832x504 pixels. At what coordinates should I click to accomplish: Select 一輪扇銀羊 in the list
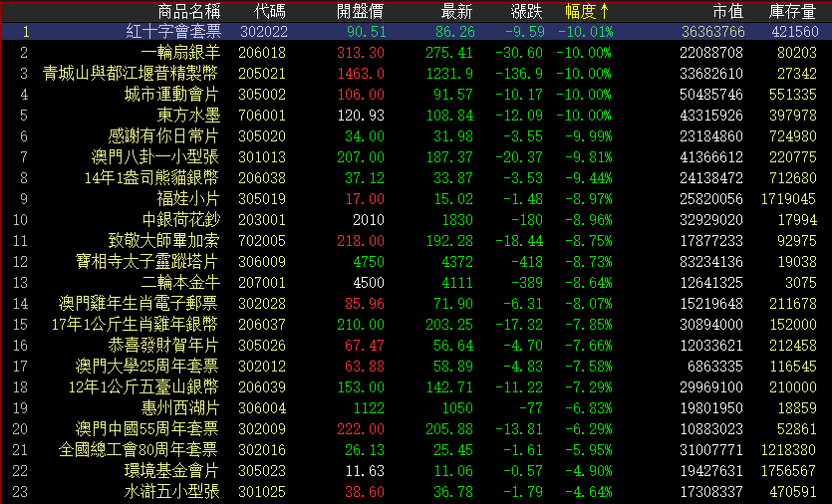click(180, 53)
